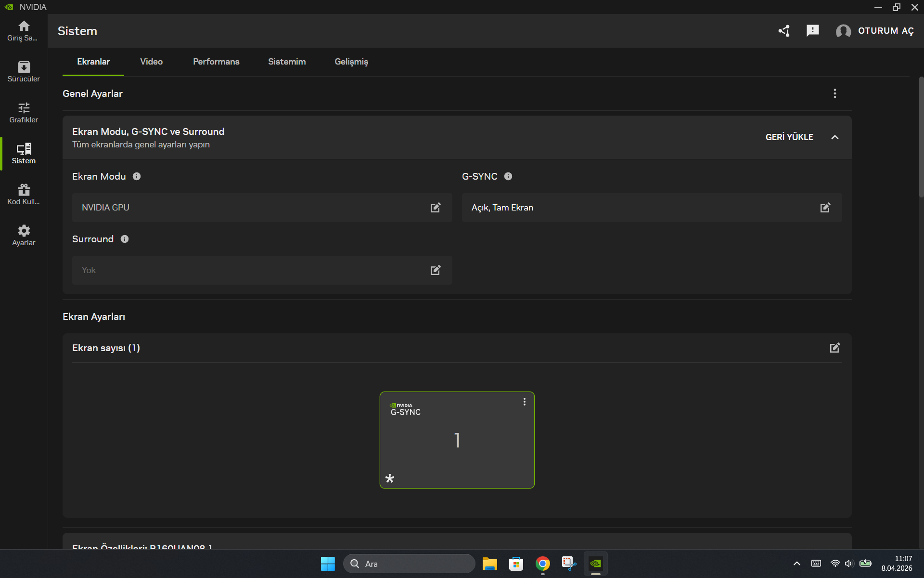Screen dimensions: 924x578
Task: Click the OTURUM AÇ sign-in button
Action: coord(885,31)
